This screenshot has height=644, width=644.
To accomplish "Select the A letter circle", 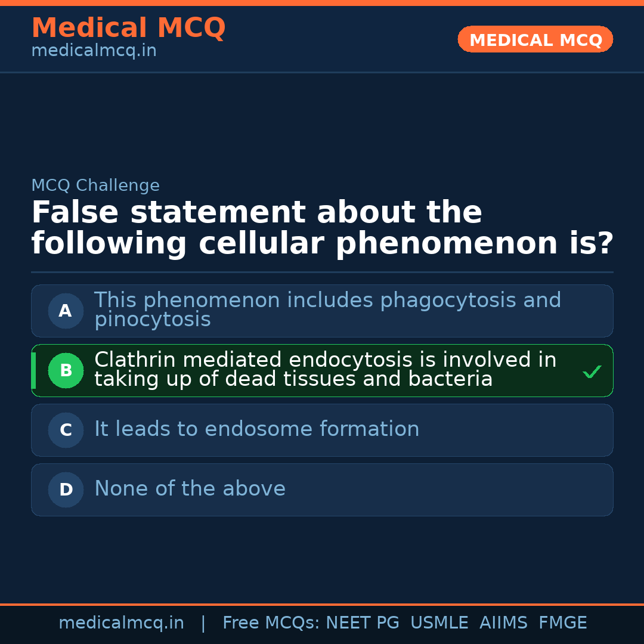I will pyautogui.click(x=66, y=311).
